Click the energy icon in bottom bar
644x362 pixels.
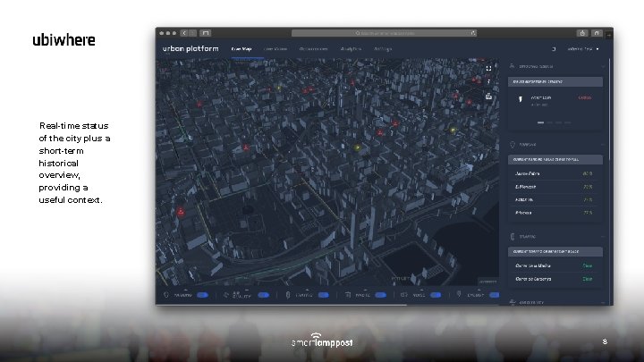(459, 294)
